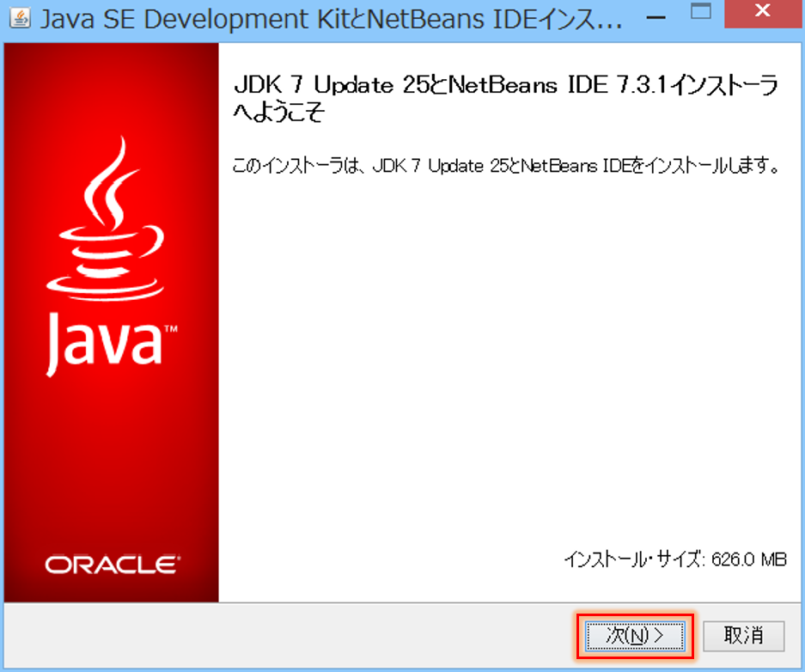Click the text このインストーラは、JDK 7 Update 25とNetBeans IDEをインストールします。

[x=506, y=165]
